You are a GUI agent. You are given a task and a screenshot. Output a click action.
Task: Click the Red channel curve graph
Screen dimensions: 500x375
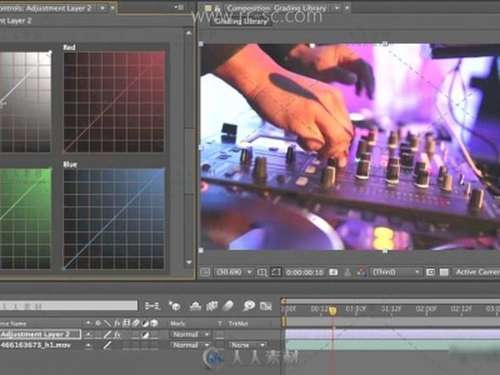point(114,101)
